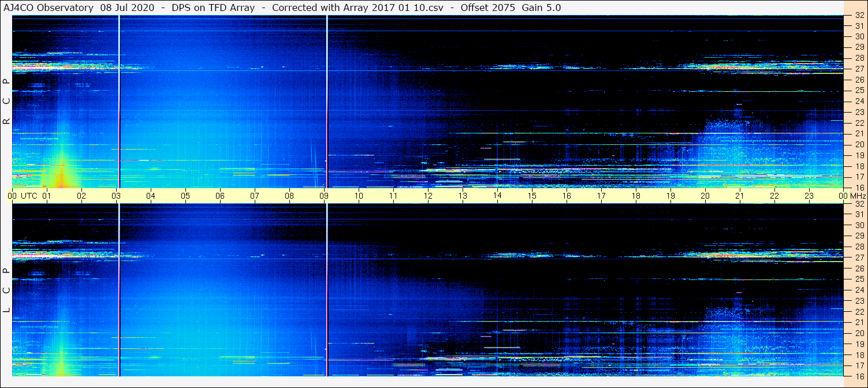Click the UTC label on the time axis
Screen dimensions: 868x388
[29, 196]
